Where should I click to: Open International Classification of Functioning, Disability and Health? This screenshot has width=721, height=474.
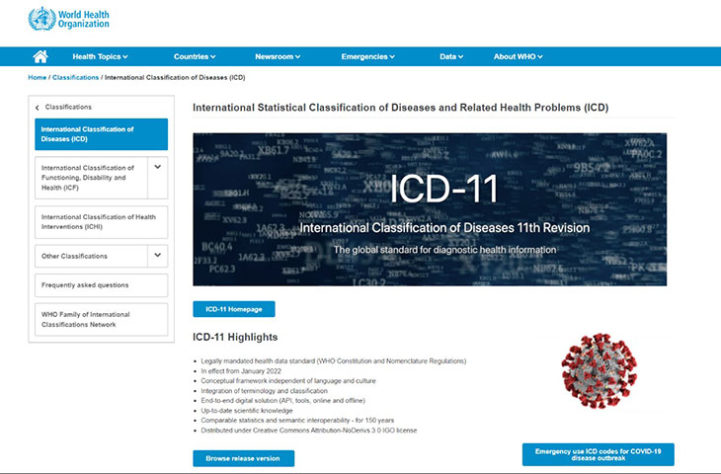click(91, 178)
